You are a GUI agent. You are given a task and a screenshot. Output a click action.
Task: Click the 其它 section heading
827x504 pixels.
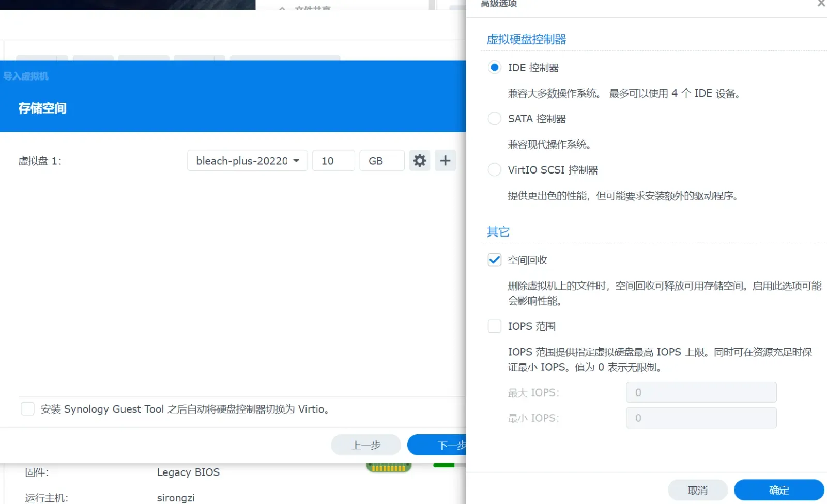[498, 232]
